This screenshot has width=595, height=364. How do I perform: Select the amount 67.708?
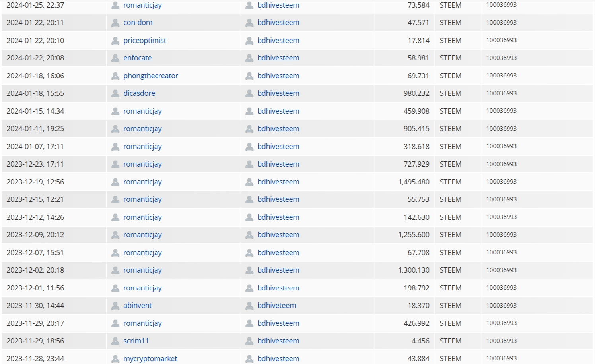coord(418,253)
